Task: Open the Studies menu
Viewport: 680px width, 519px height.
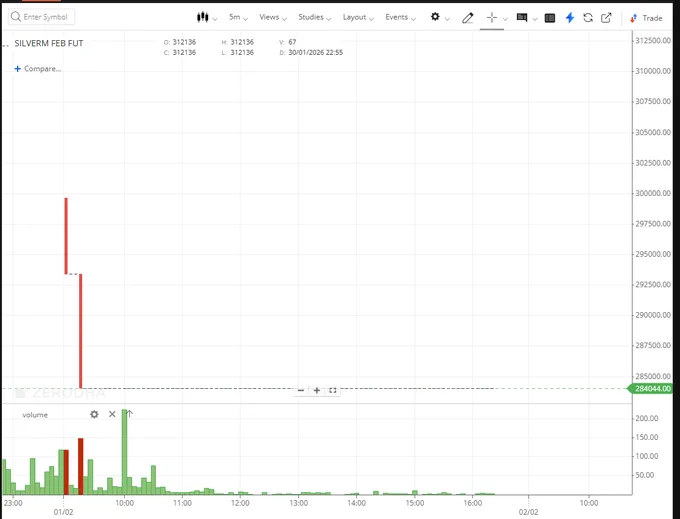Action: click(x=314, y=17)
